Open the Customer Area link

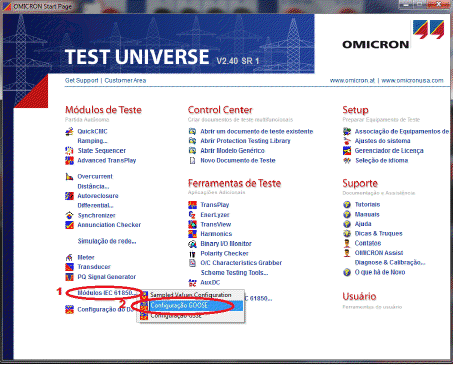125,80
